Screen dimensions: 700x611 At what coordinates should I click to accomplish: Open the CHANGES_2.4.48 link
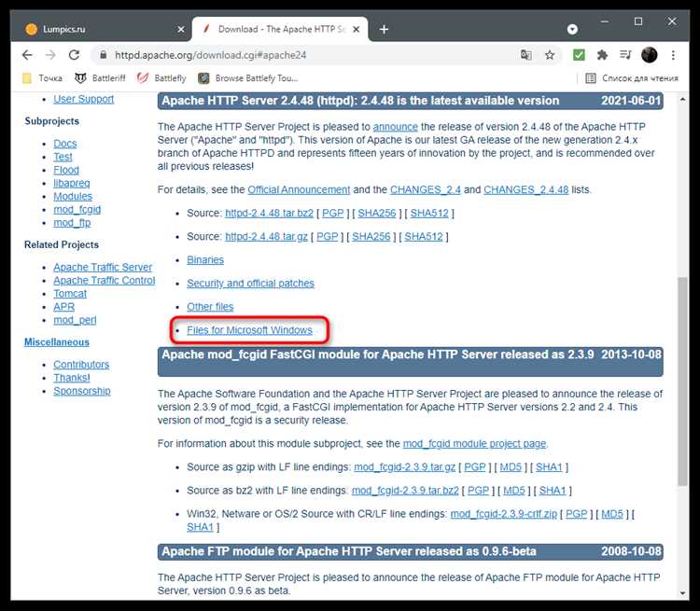(x=525, y=189)
